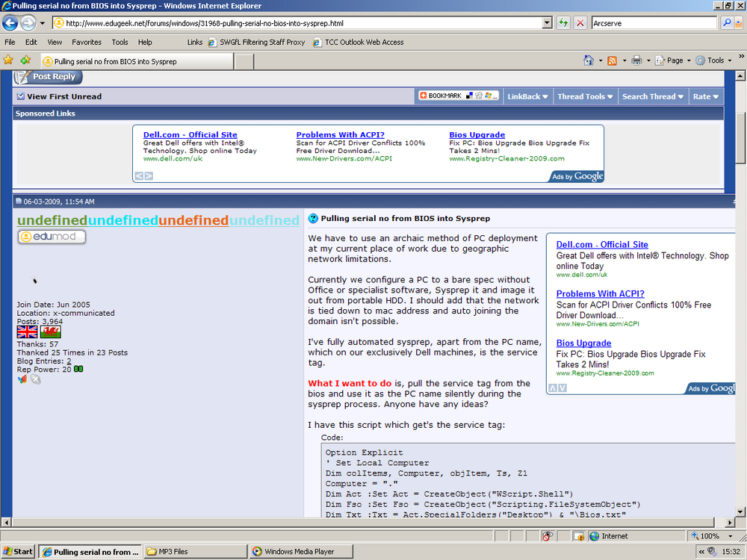Click the horizontal scrollbar right arrow
Screen dimensions: 747x560
730,523
